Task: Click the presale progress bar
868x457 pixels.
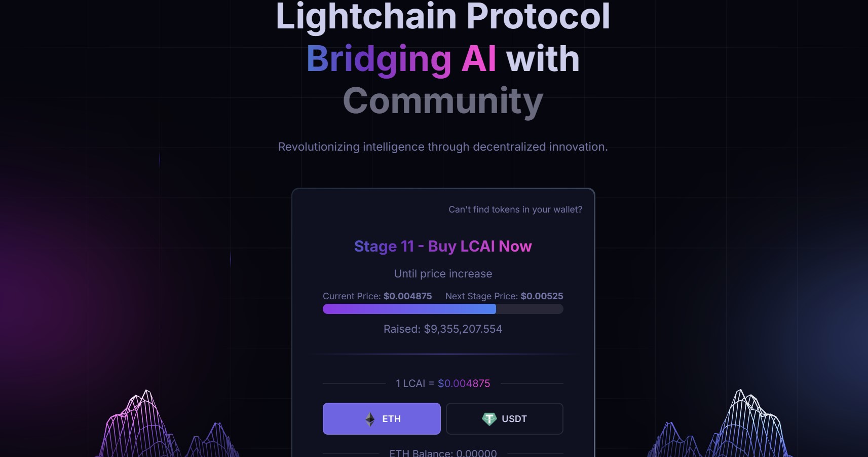Action: (x=443, y=309)
